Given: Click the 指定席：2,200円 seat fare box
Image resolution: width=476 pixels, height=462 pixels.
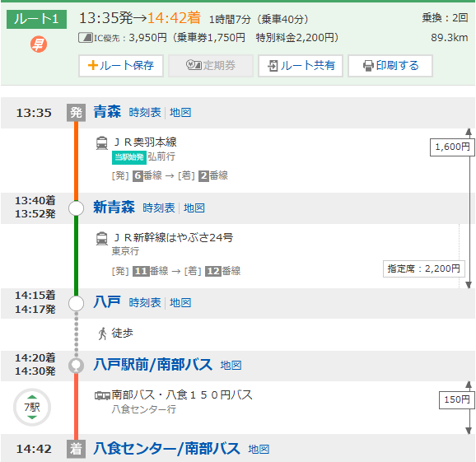Looking at the screenshot, I should tap(424, 268).
